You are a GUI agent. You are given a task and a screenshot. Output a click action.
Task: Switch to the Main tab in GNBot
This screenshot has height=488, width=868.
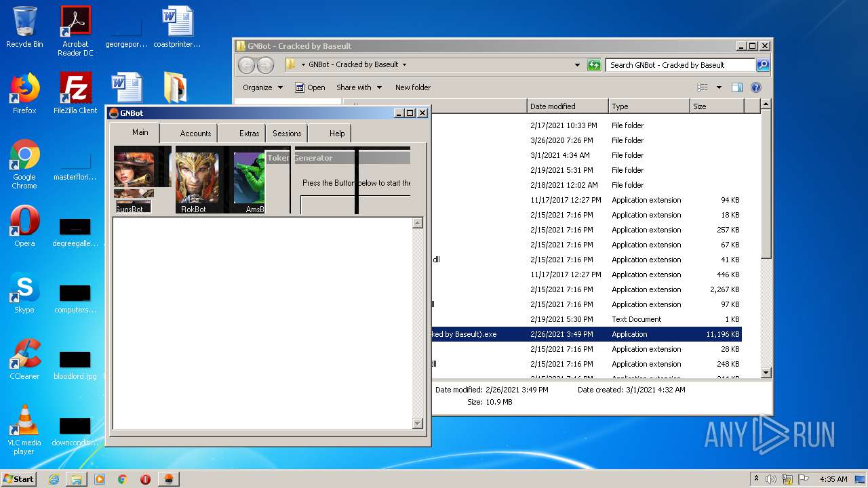point(140,133)
